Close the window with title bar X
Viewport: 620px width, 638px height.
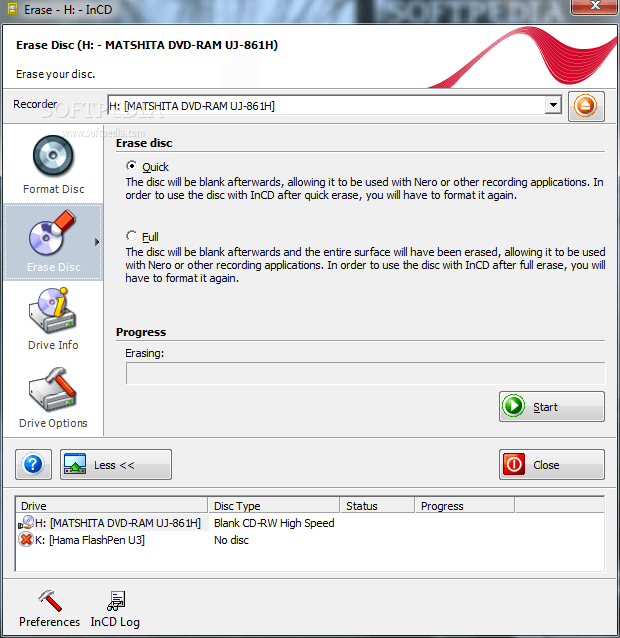[595, 6]
